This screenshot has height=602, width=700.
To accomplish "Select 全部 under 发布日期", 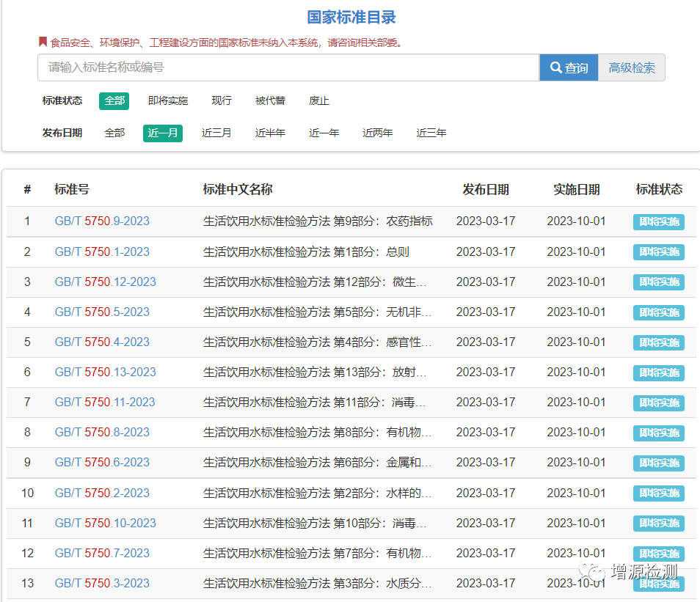I will click(114, 133).
